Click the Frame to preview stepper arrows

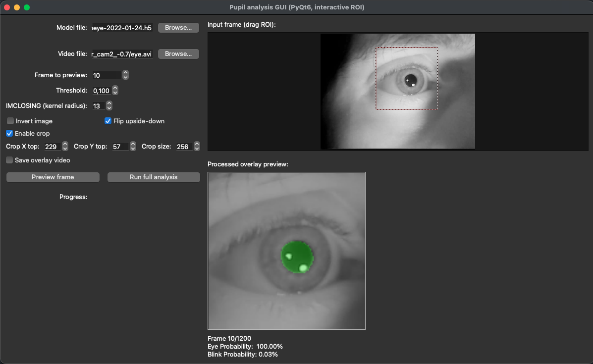pos(125,75)
